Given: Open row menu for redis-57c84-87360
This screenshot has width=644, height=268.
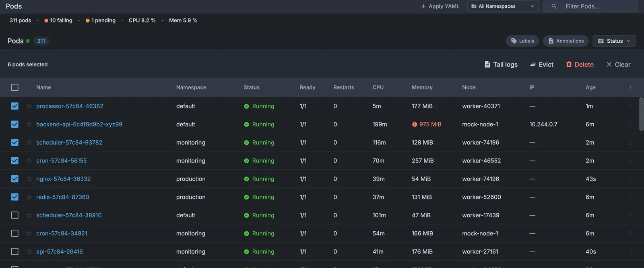Looking at the screenshot, I should [630, 197].
